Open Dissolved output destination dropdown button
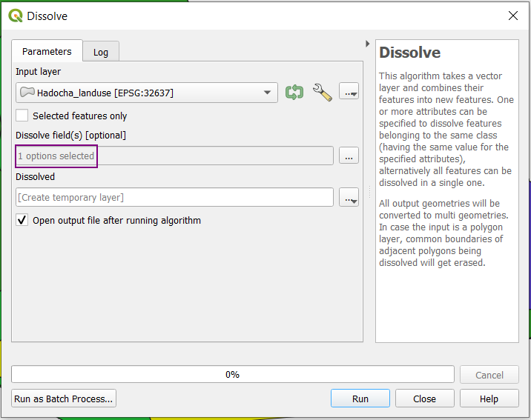 (x=349, y=198)
